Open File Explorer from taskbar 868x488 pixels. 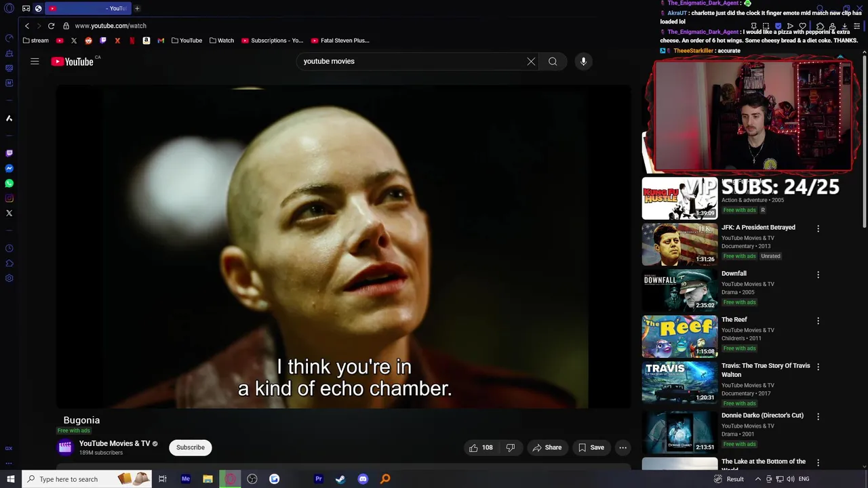click(x=208, y=479)
